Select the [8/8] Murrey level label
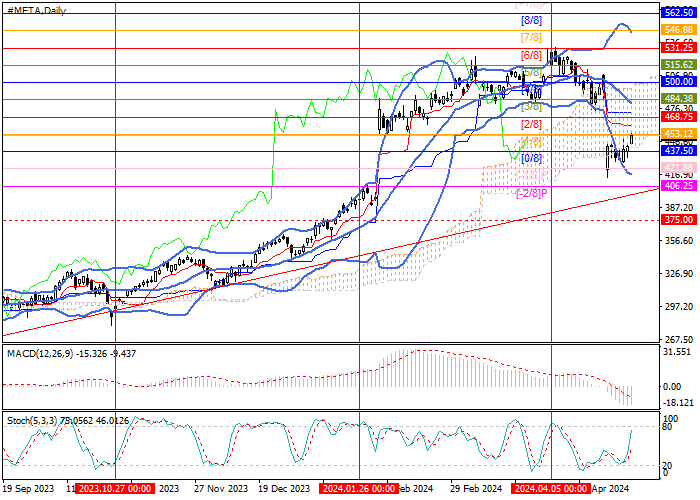This screenshot has width=700, height=500. pyautogui.click(x=531, y=21)
